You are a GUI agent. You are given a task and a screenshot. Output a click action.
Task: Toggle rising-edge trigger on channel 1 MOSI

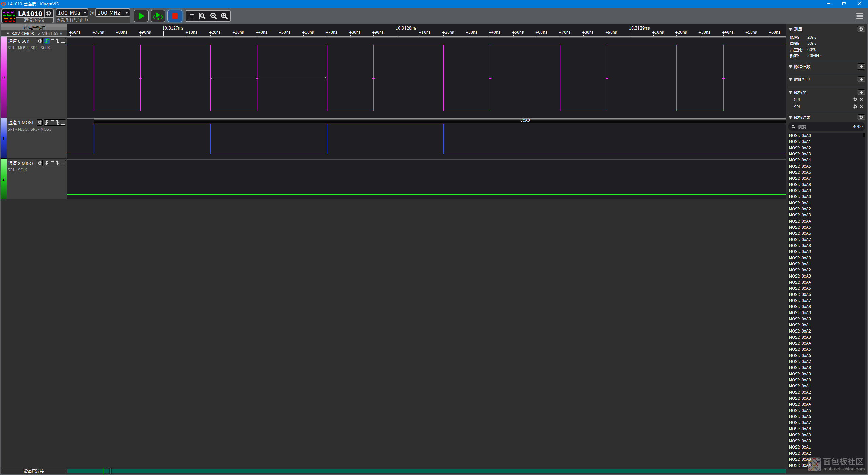47,122
